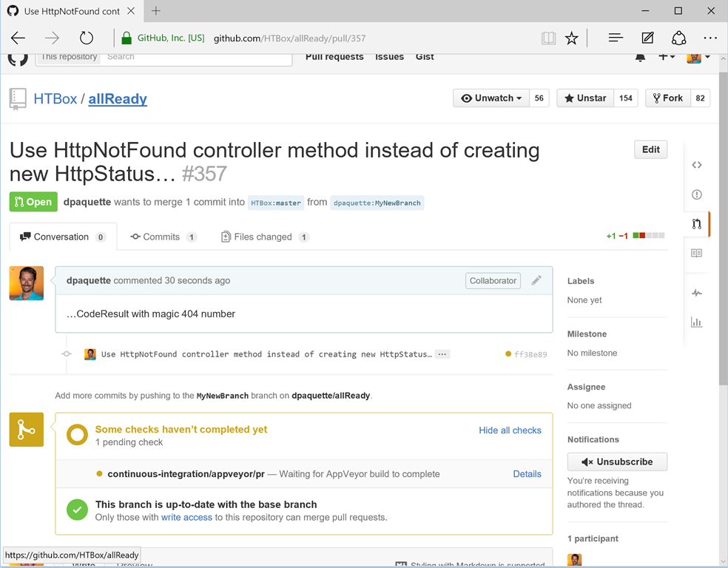Click the participant avatar in sidebar
The height and width of the screenshot is (568, 728).
pyautogui.click(x=574, y=560)
